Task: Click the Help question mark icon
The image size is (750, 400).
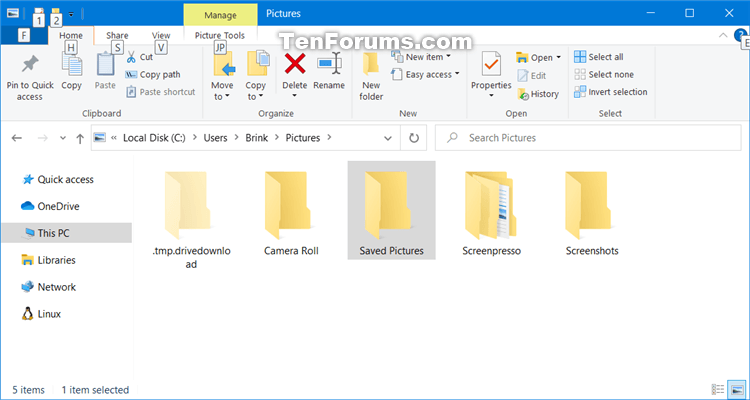Action: coord(740,35)
